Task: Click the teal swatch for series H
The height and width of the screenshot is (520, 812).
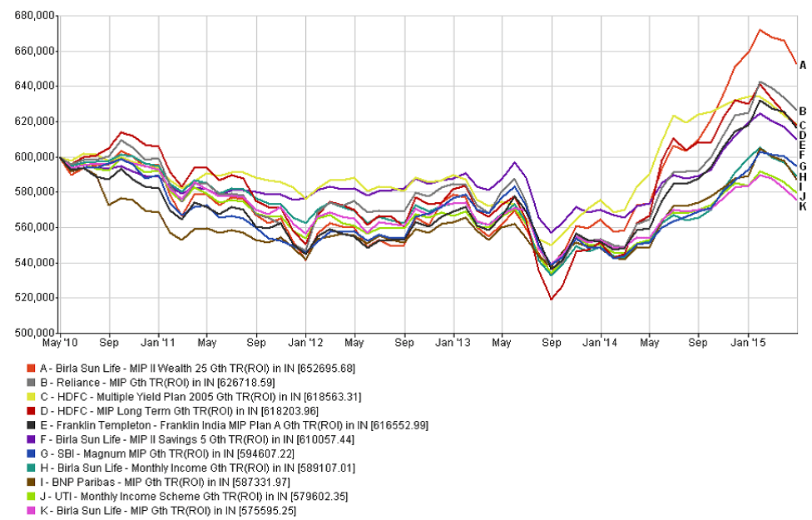Action: [31, 468]
